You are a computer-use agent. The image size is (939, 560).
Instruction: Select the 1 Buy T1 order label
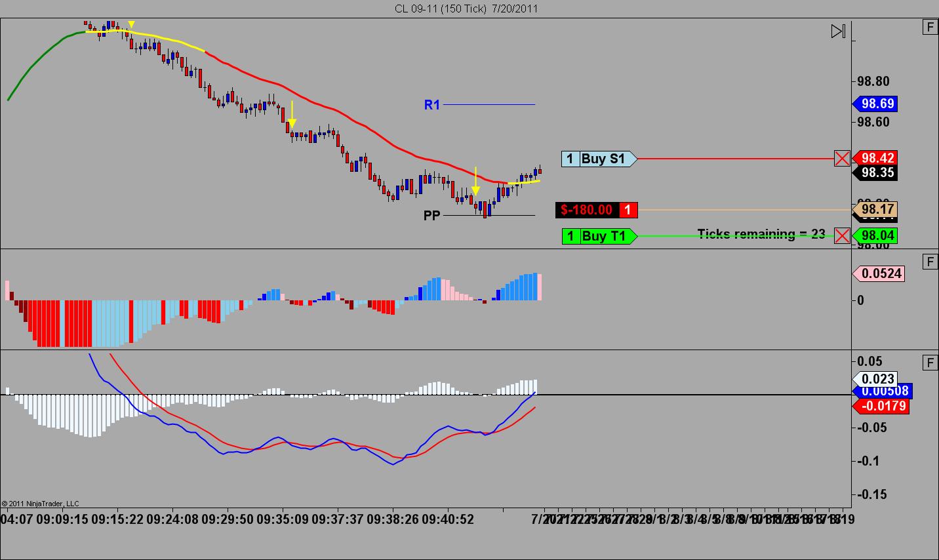pos(599,236)
